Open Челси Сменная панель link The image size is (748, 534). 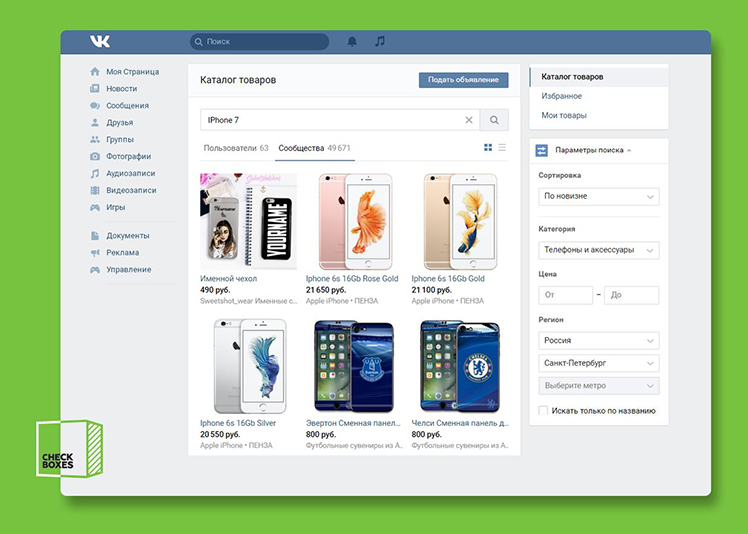tap(460, 423)
